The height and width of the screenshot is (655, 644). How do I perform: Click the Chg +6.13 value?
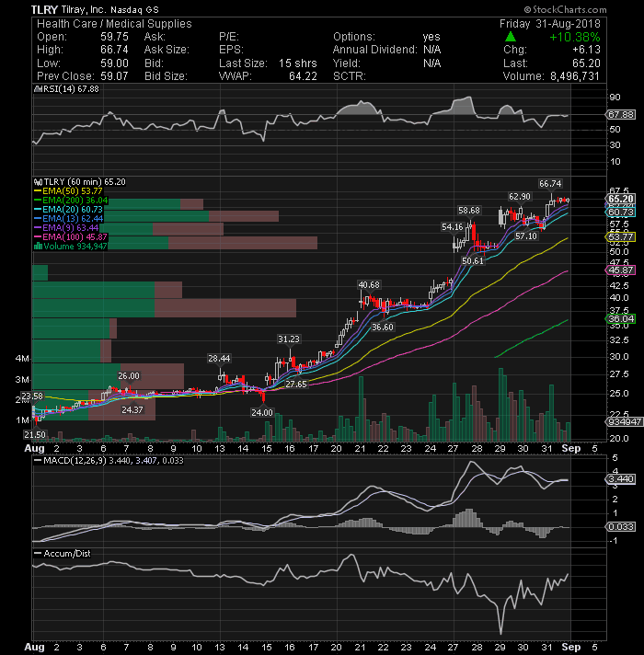point(586,50)
